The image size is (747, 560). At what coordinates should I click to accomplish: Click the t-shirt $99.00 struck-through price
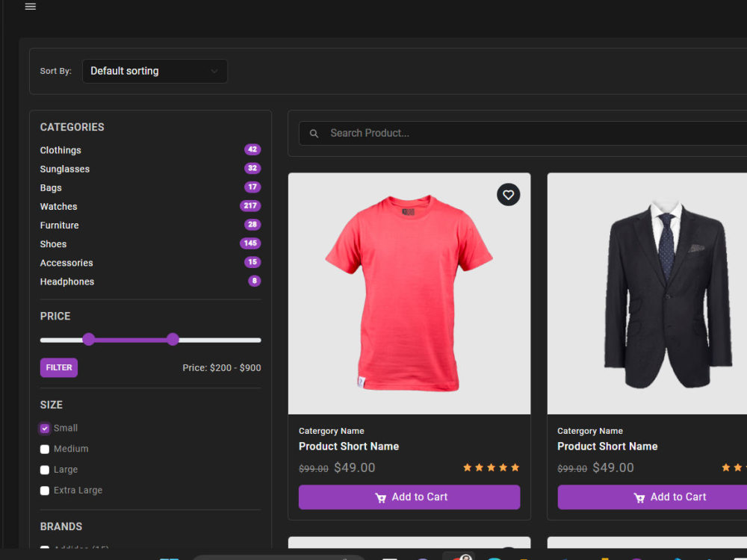point(314,469)
